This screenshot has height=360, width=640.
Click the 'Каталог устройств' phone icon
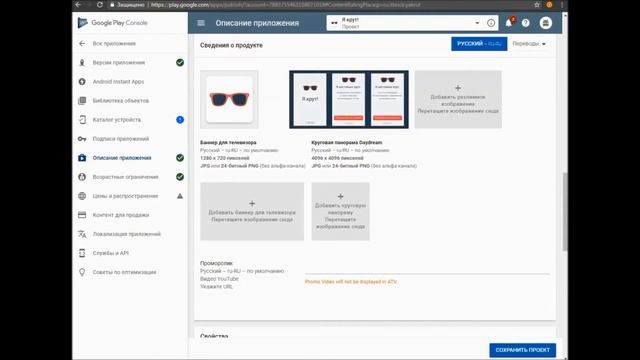(82, 120)
